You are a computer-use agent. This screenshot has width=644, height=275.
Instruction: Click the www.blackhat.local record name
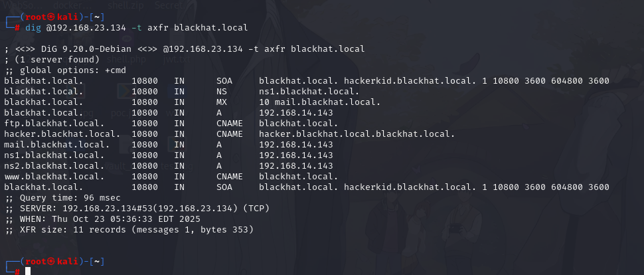click(x=54, y=176)
